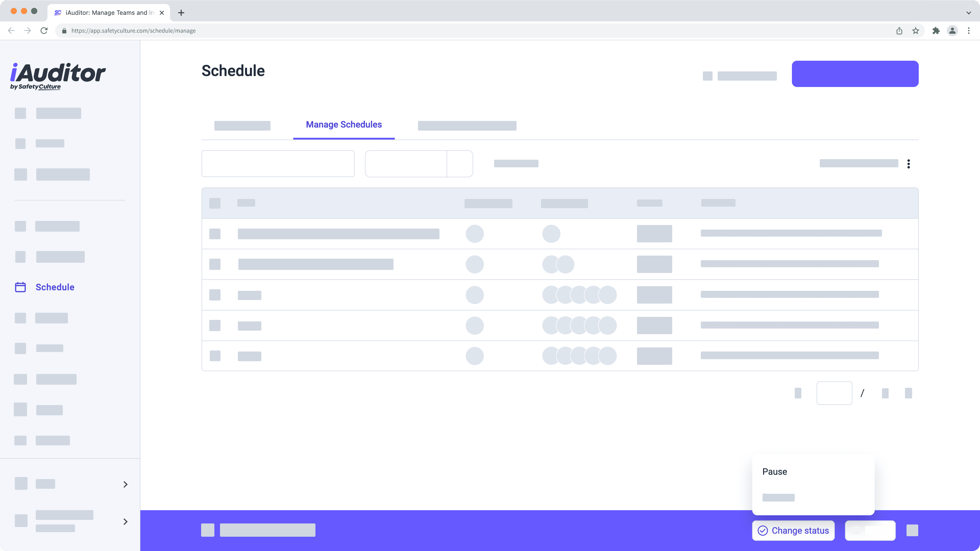980x551 pixels.
Task: Open the Chrome three-dot menu
Action: point(969,30)
